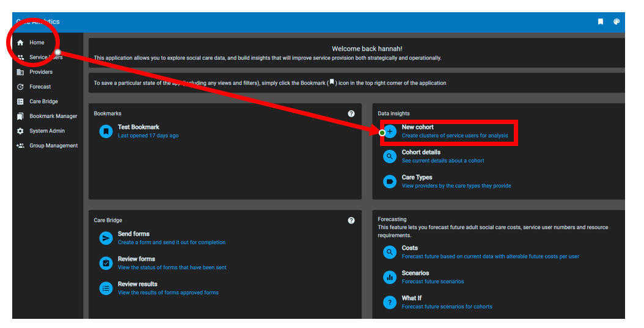Select System Admin in the sidebar
644x328 pixels.
(47, 131)
